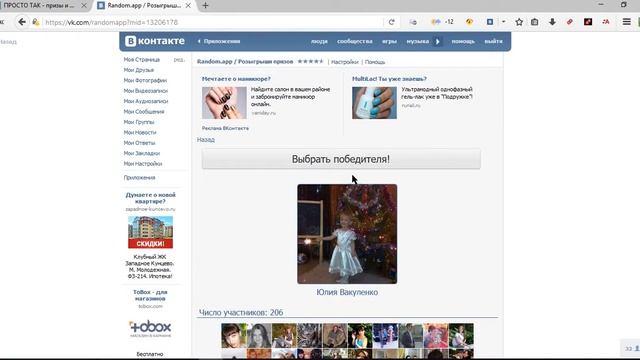Image resolution: width=640 pixels, height=360 pixels.
Task: Open a new browser tab with plus
Action: click(205, 5)
